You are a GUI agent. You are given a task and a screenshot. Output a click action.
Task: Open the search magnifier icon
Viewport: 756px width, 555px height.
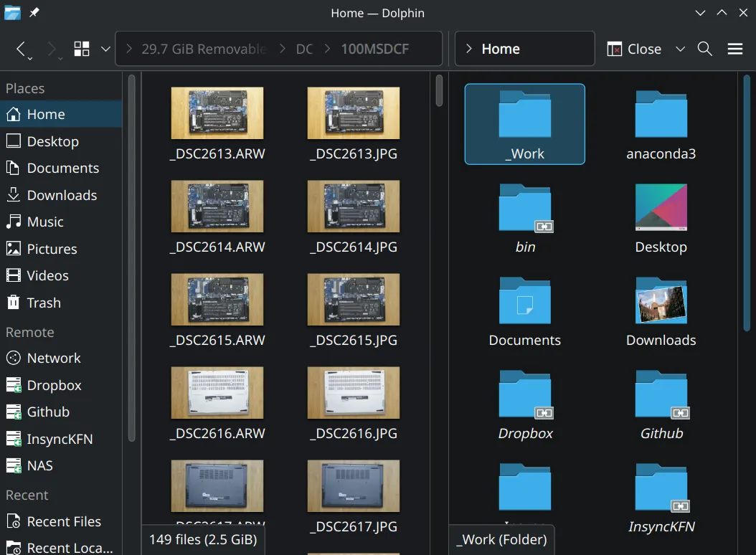click(x=705, y=49)
